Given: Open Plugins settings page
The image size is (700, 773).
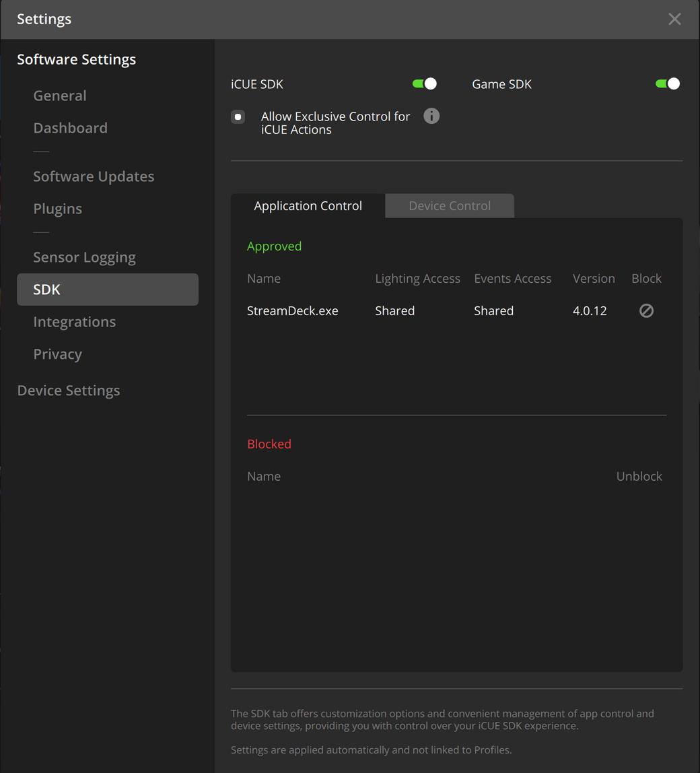Looking at the screenshot, I should pos(57,209).
